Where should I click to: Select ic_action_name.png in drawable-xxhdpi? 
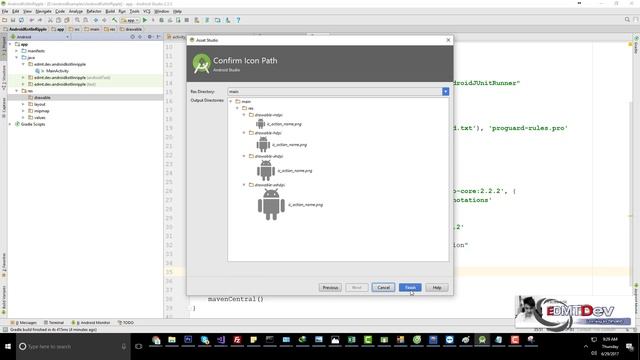305,204
